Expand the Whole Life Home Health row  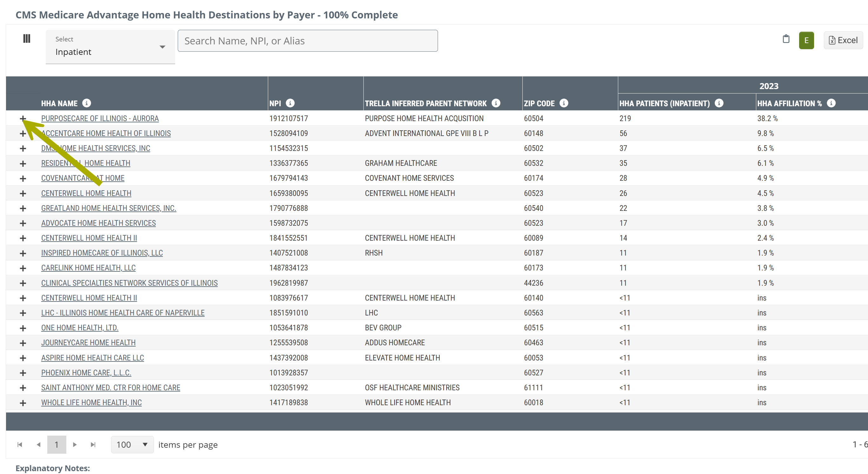point(23,403)
